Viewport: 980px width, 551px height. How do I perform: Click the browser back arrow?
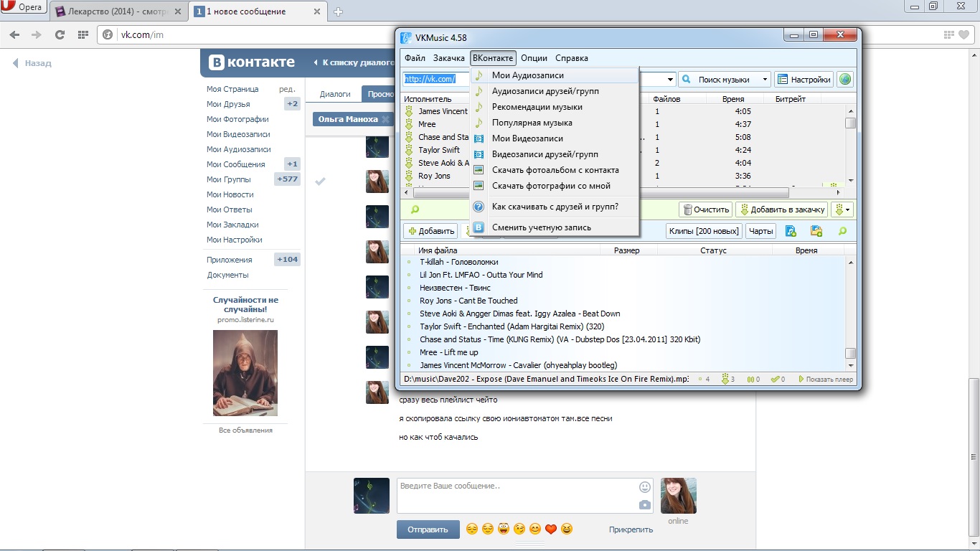point(14,34)
